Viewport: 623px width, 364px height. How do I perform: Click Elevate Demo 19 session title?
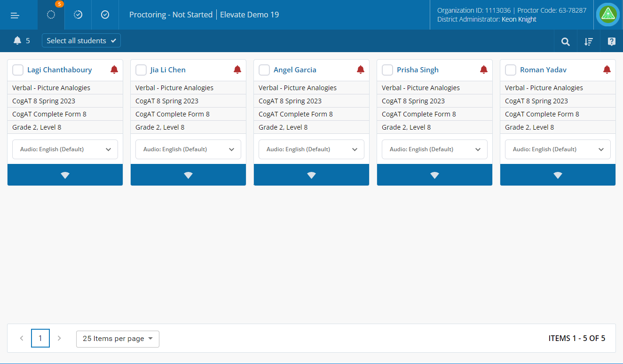(250, 15)
